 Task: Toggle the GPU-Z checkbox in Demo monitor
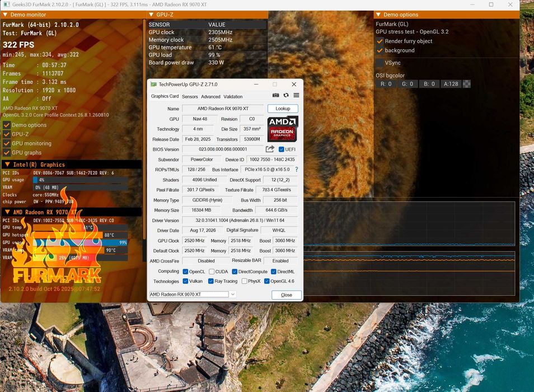click(x=7, y=134)
